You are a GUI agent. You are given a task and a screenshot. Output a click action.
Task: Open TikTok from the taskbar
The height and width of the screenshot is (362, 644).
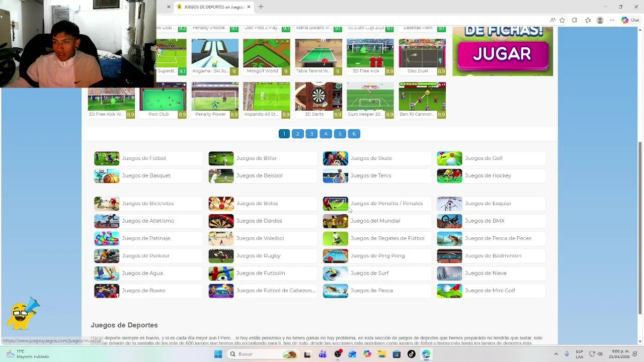(411, 354)
